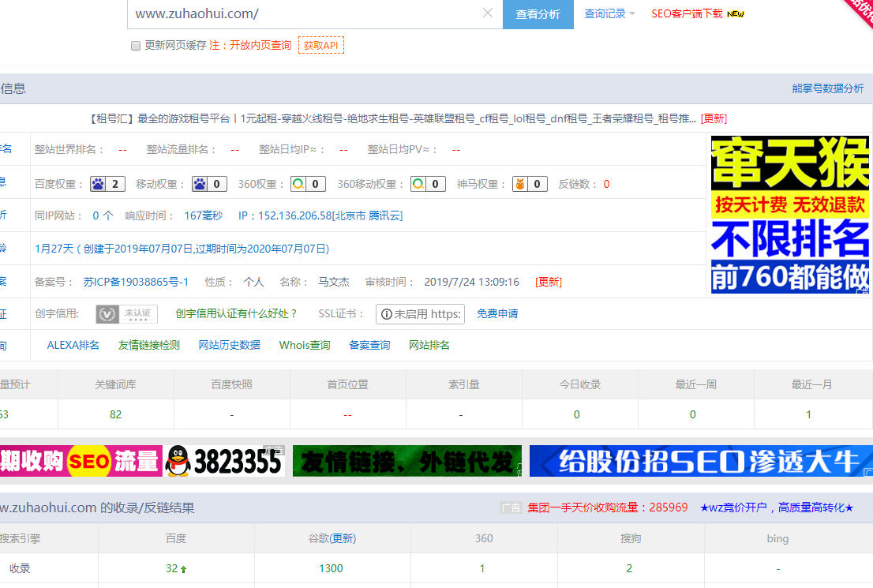Toggle the 更新网页缓存 checkbox

(x=135, y=46)
